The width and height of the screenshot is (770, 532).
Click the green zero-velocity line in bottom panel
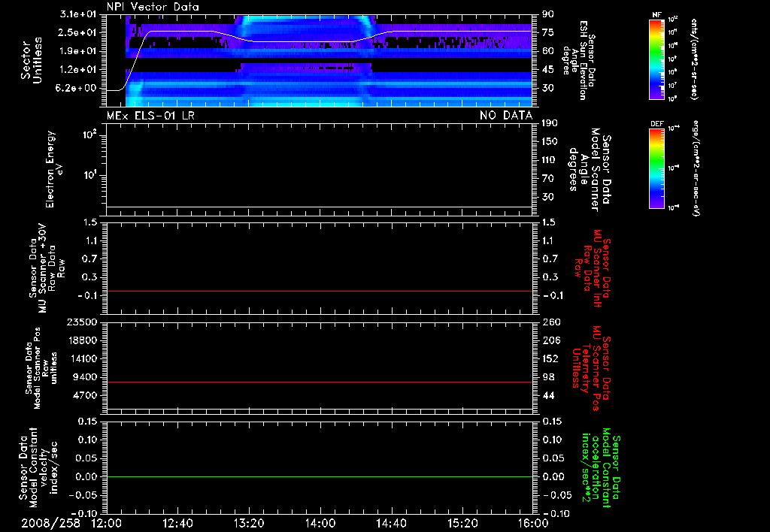(x=320, y=476)
